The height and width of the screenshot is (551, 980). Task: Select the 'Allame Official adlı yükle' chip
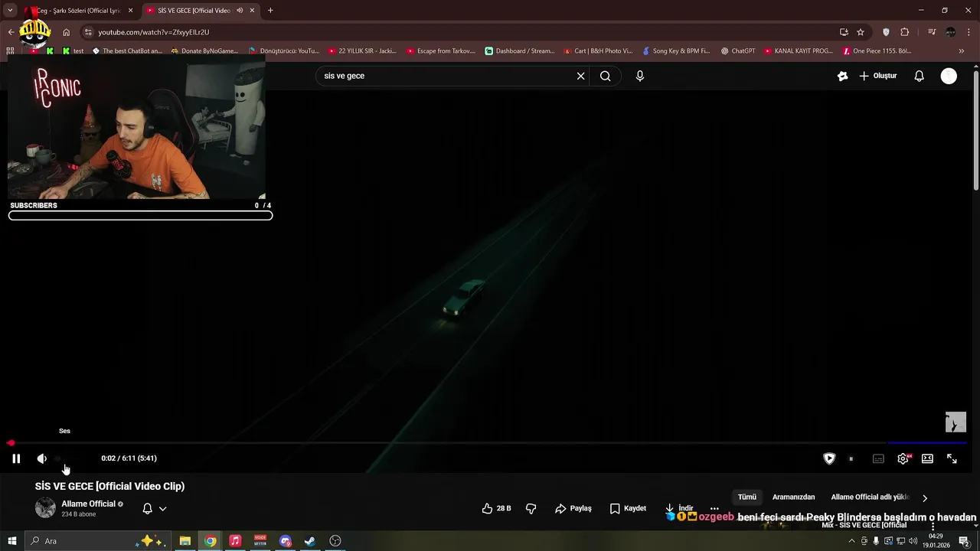click(x=870, y=497)
